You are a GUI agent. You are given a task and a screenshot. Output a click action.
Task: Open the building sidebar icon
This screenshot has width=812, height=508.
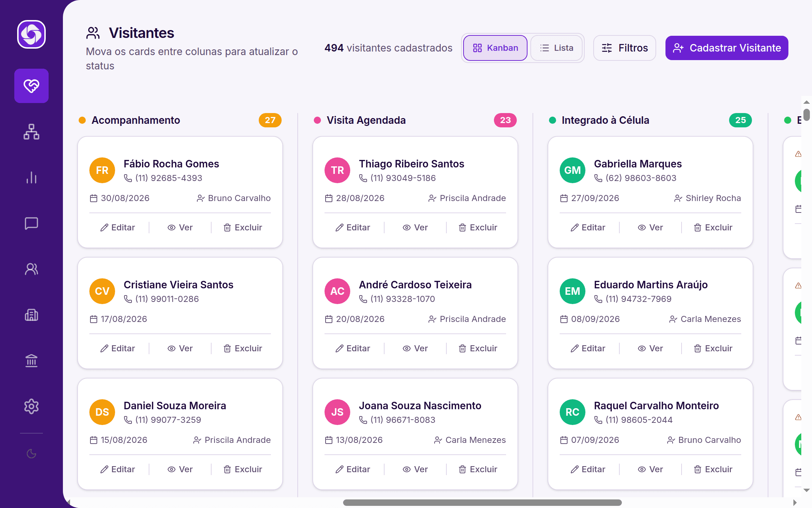coord(31,315)
